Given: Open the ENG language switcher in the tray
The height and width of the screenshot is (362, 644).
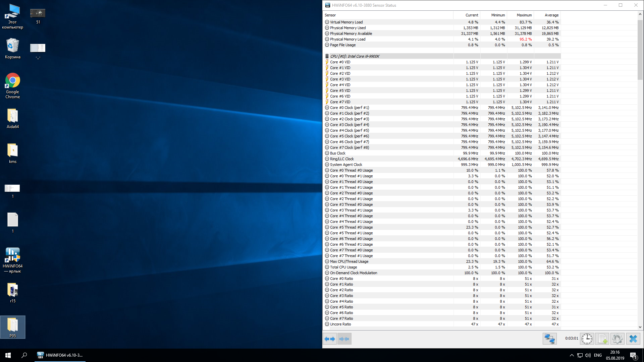Looking at the screenshot, I should [598, 355].
